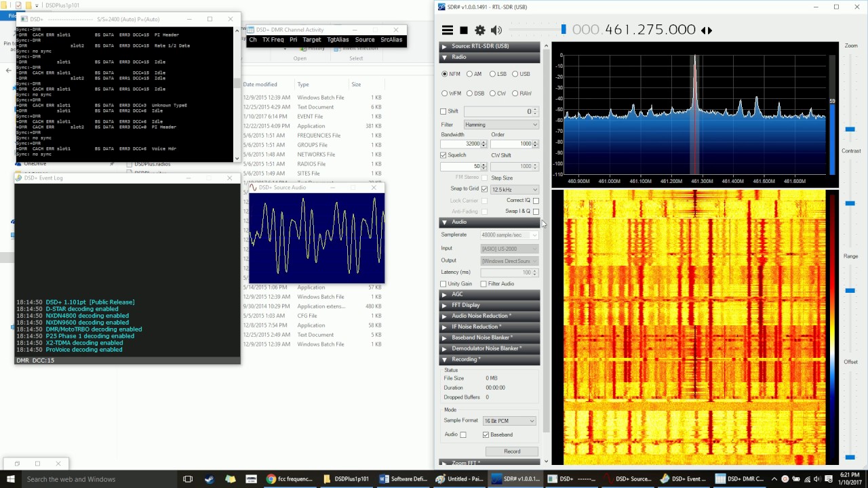This screenshot has width=868, height=488.
Task: Click the filter Order field showing 1000
Action: tap(515, 144)
